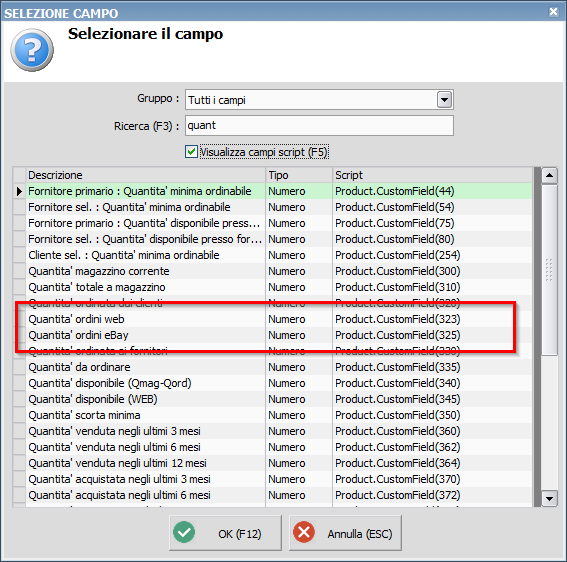Viewport: 567px width, 562px height.
Task: Select the Quantita' ordini web row
Action: [273, 319]
